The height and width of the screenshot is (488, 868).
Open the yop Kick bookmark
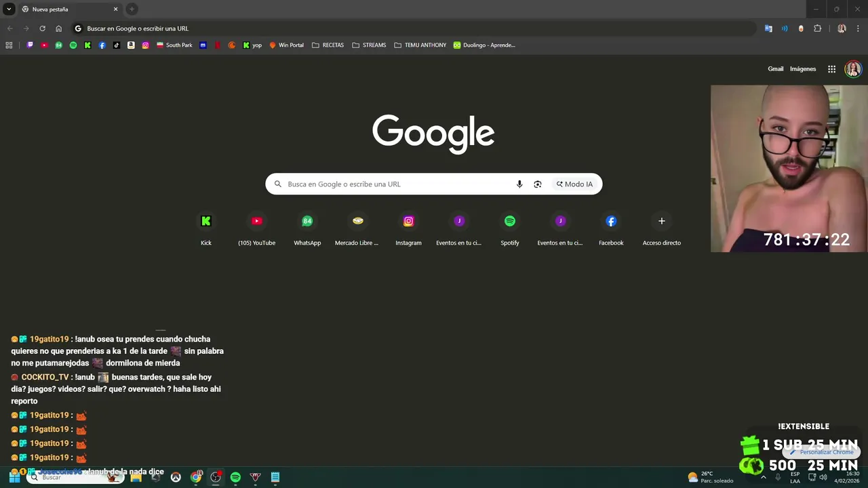(x=252, y=45)
